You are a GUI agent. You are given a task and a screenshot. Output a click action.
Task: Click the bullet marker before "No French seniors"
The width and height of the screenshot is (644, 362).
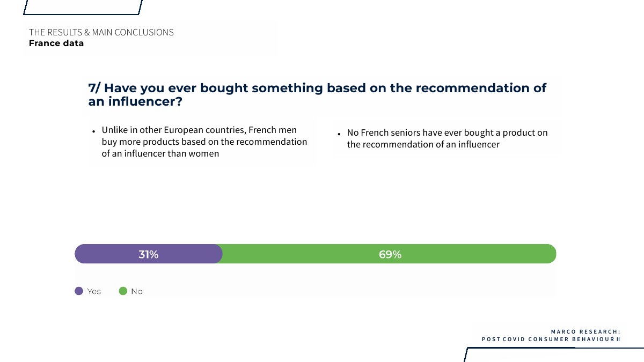[339, 134]
